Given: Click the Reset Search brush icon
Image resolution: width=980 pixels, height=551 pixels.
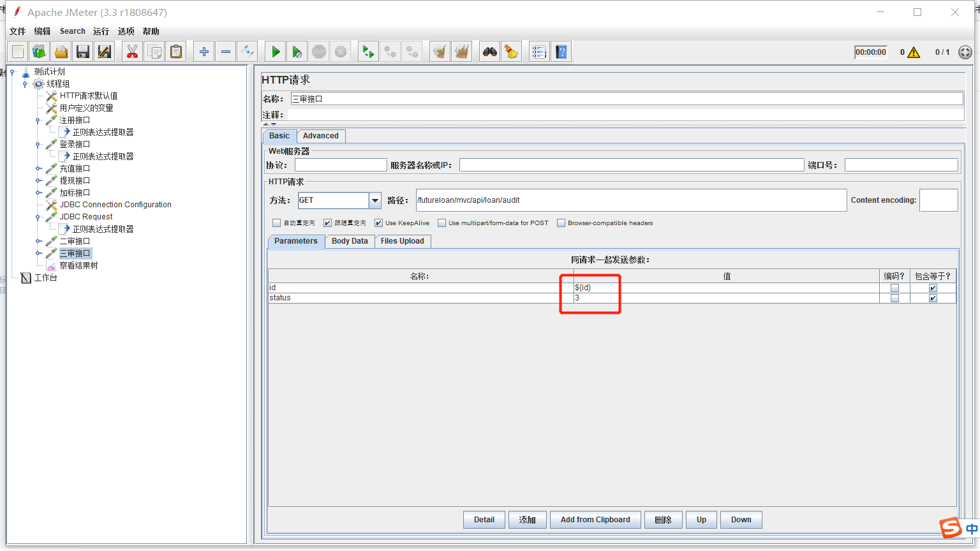Looking at the screenshot, I should click(511, 52).
